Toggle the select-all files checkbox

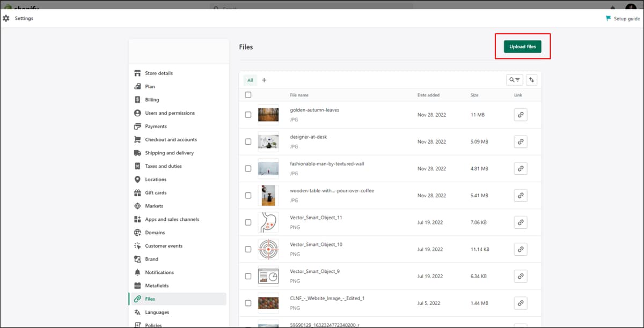248,95
